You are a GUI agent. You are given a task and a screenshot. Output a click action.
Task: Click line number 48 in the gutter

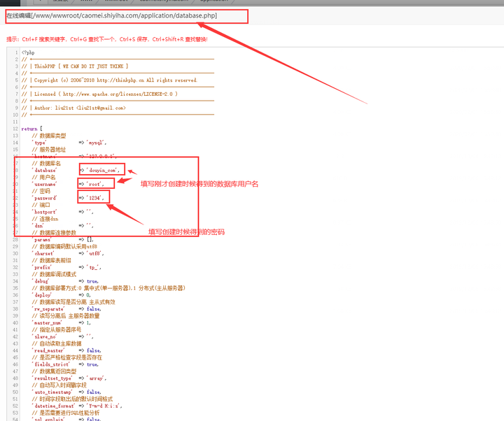(x=15, y=378)
